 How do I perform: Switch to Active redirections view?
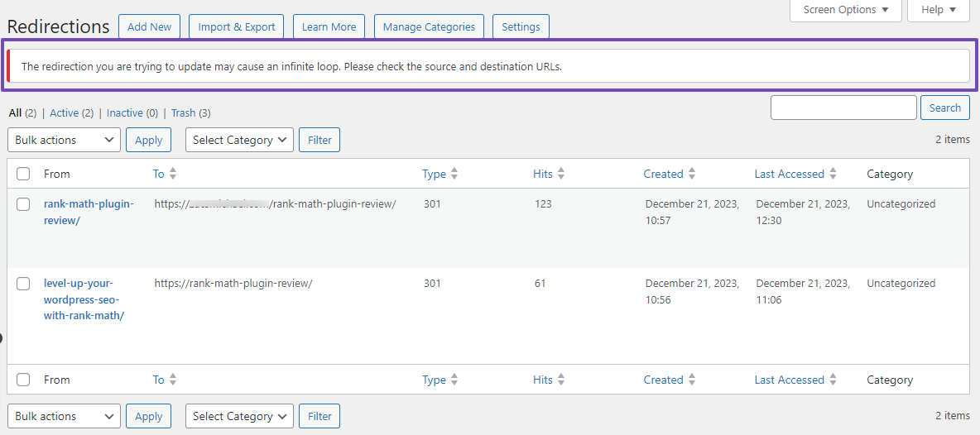64,113
